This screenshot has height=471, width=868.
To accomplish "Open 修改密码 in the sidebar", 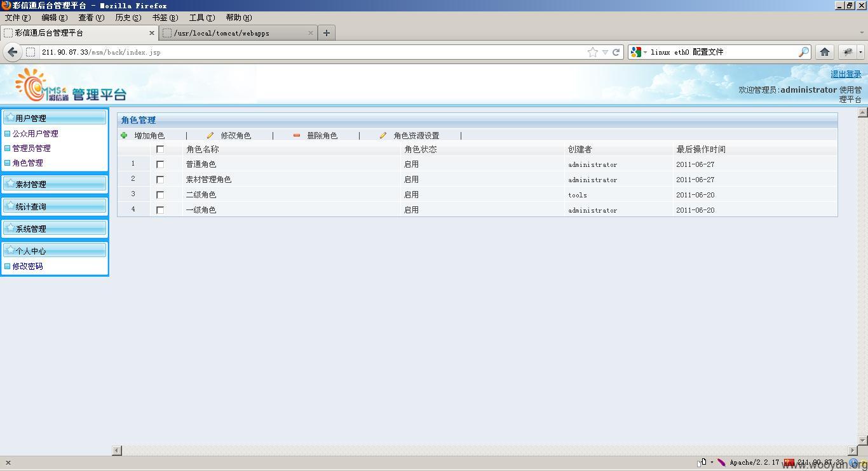I will coord(27,266).
